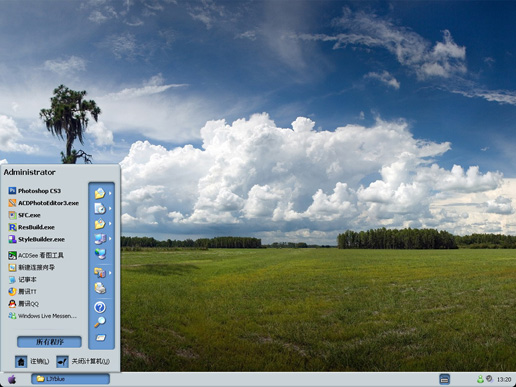516x387 pixels.
Task: Launch Photoshop CS3 from the start menu
Action: pos(35,191)
